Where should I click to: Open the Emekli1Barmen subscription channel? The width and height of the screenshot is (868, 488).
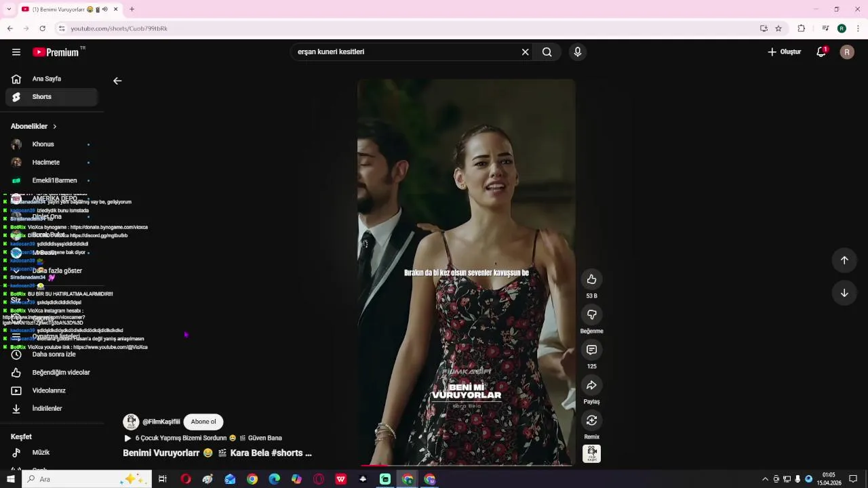pyautogui.click(x=53, y=181)
